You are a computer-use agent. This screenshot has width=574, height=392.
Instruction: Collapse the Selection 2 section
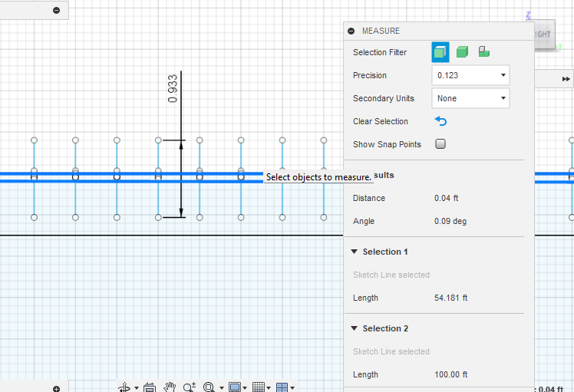pos(354,328)
